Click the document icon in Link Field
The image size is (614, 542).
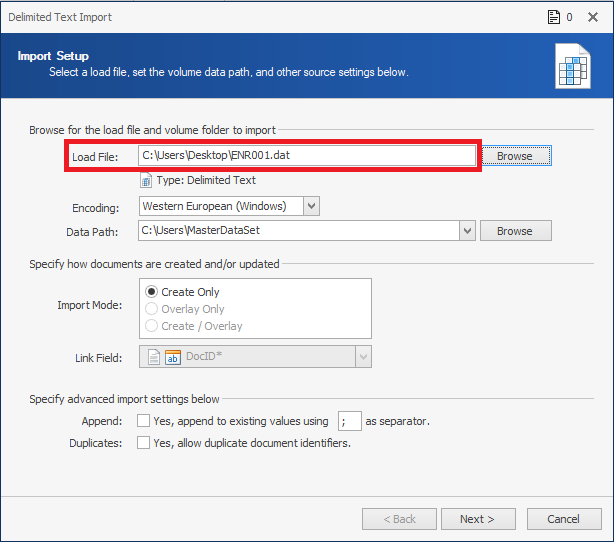154,357
